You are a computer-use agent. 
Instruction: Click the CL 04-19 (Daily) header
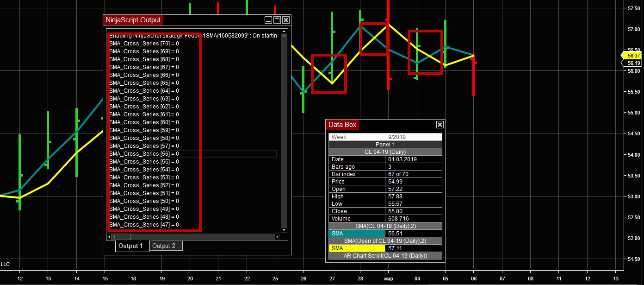pos(385,152)
